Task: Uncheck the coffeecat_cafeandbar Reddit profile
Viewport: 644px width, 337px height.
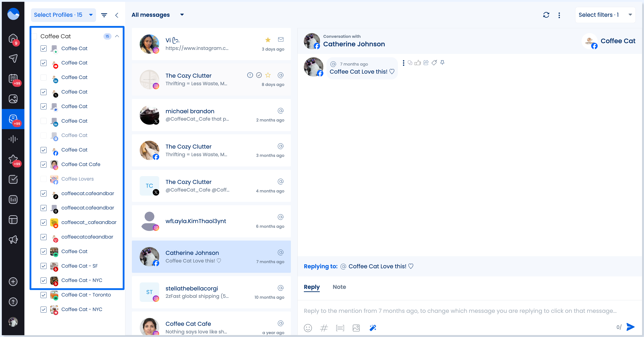Action: [x=43, y=222]
